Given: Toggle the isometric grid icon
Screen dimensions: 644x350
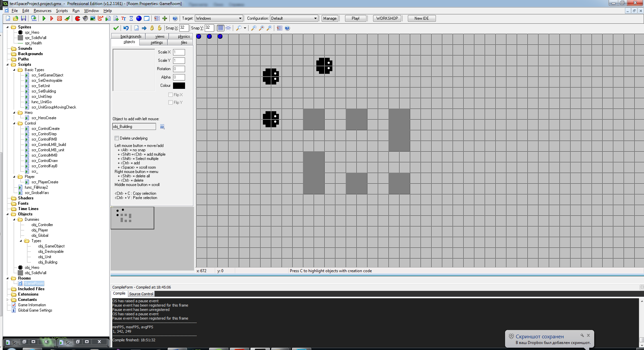Looking at the screenshot, I should (x=228, y=28).
